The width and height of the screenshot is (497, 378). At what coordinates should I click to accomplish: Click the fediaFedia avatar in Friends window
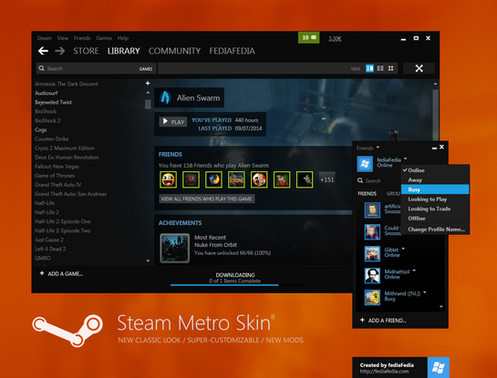(365, 164)
